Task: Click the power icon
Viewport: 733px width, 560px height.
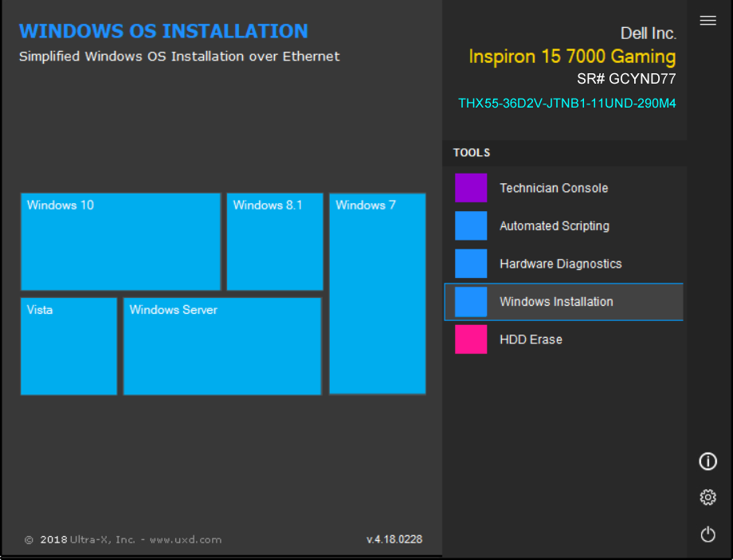Action: coord(708,534)
